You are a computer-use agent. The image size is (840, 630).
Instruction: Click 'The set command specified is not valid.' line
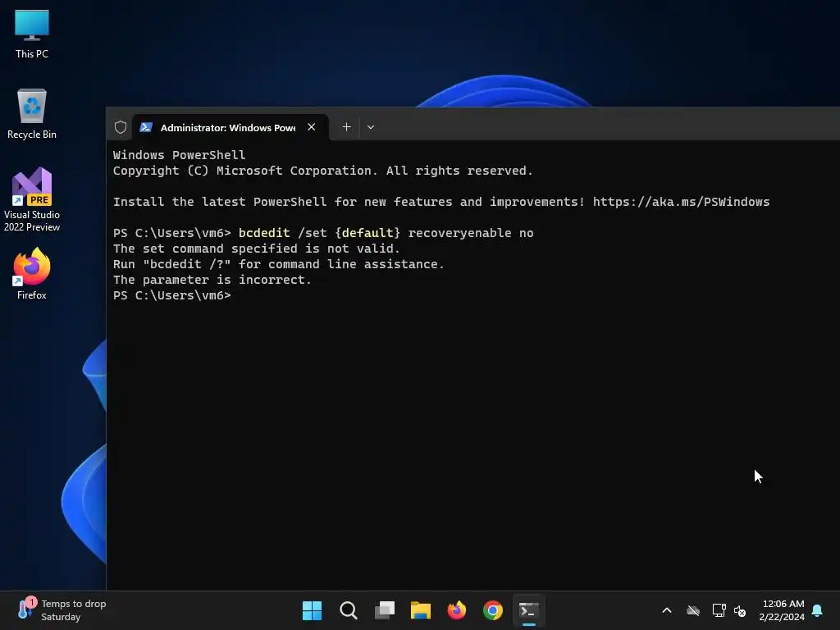click(x=257, y=249)
